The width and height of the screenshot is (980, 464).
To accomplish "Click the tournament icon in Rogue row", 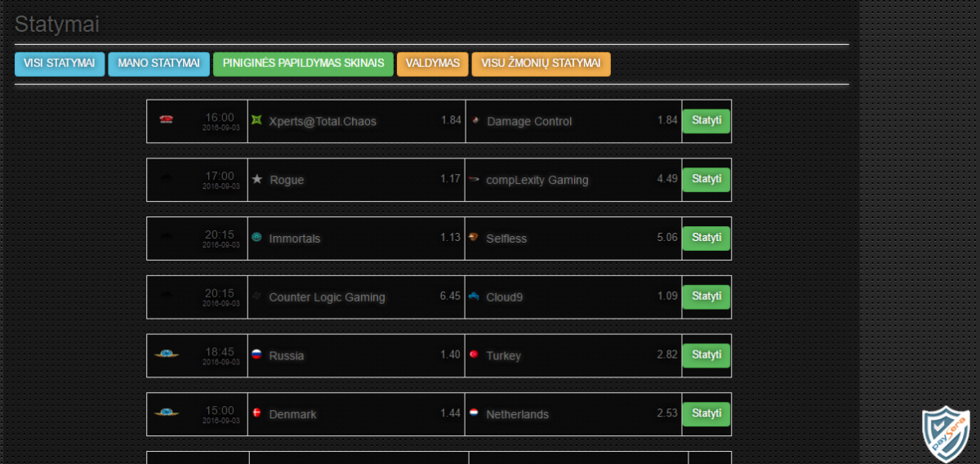I will pos(167,179).
